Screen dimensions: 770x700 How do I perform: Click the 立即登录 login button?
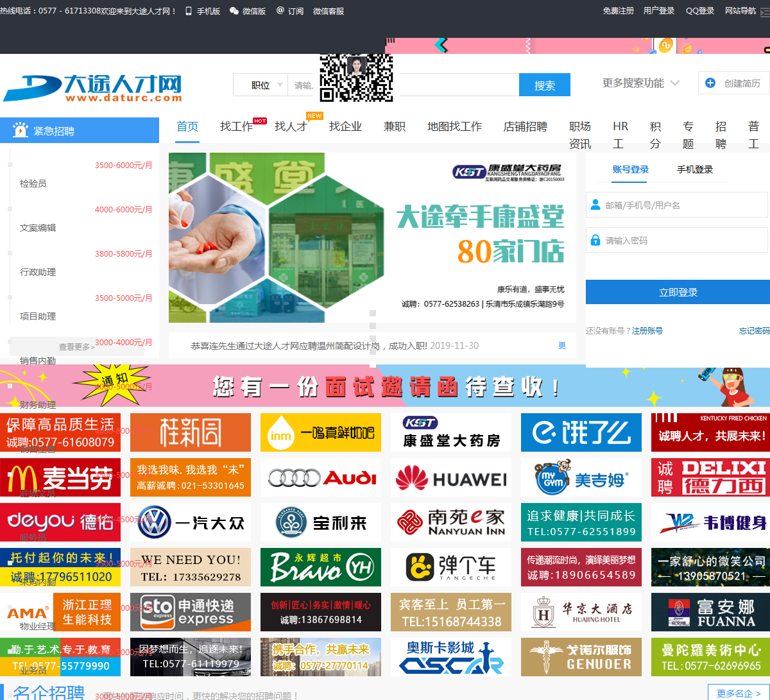[678, 292]
